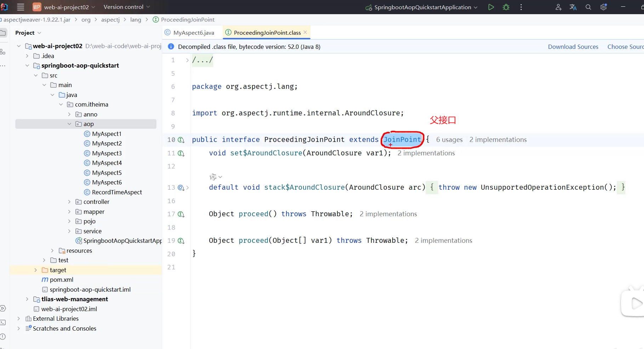The image size is (644, 349).
Task: Click line number 20 in the gutter
Action: click(x=171, y=254)
